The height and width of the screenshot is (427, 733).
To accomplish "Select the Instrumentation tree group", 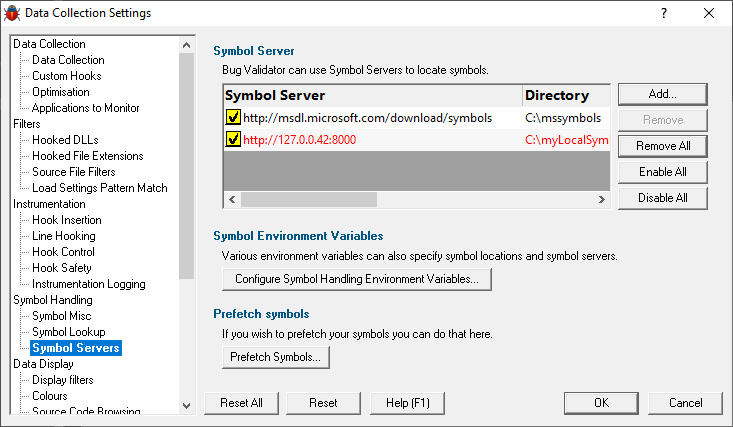I will [49, 204].
